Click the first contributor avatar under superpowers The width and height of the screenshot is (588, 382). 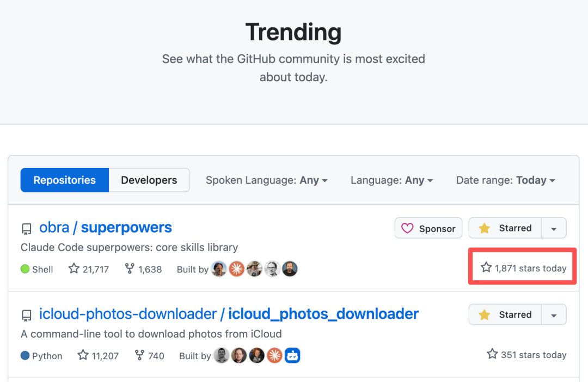coord(219,269)
